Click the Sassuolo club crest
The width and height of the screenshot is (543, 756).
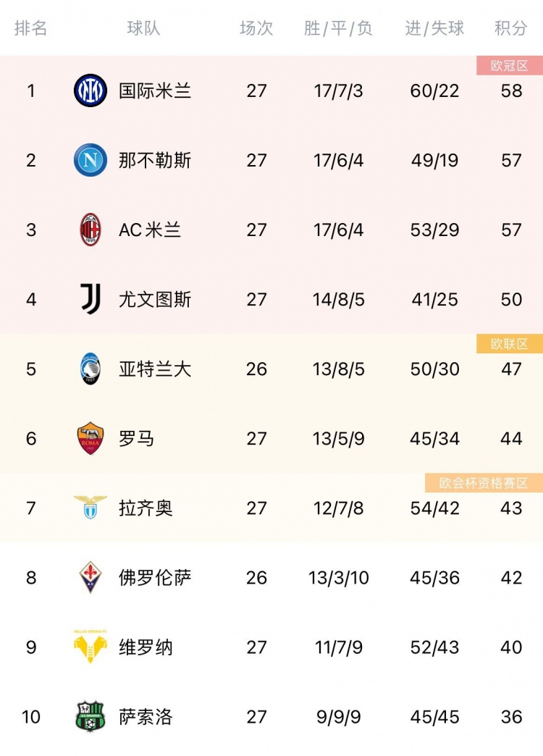point(90,716)
